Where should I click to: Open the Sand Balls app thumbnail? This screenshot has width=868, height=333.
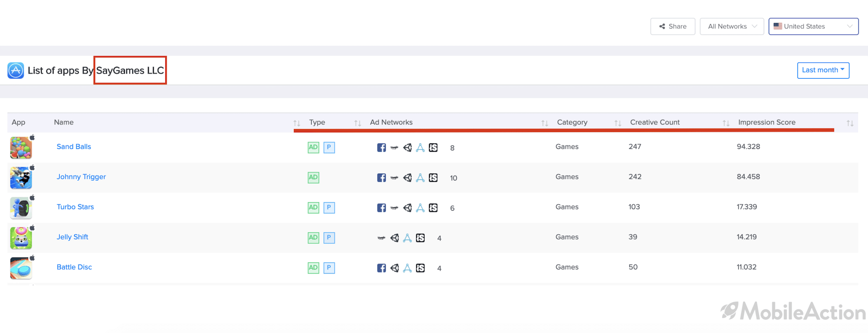click(x=21, y=148)
